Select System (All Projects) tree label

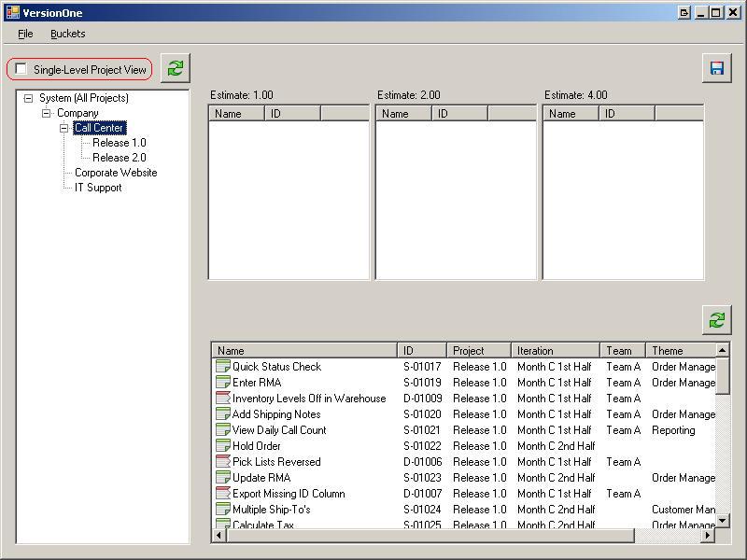click(84, 98)
